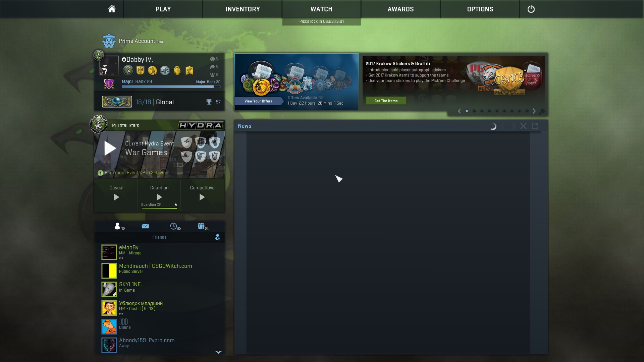Open news in external browser icon

click(x=535, y=126)
